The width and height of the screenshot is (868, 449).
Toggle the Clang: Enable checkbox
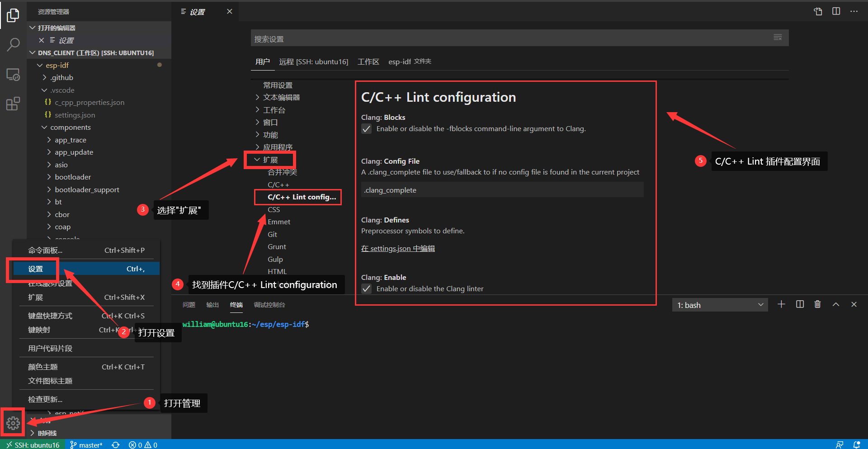pyautogui.click(x=366, y=289)
